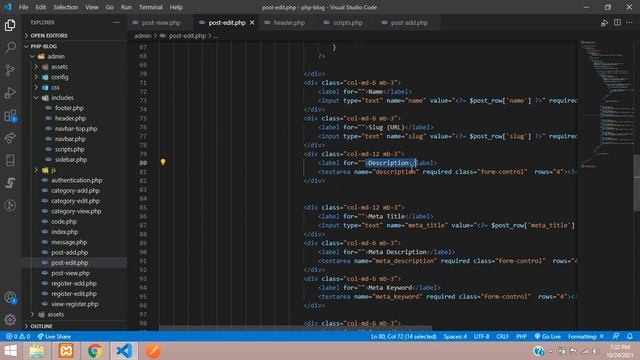Open the Explorer view in activity bar

click(x=10, y=25)
